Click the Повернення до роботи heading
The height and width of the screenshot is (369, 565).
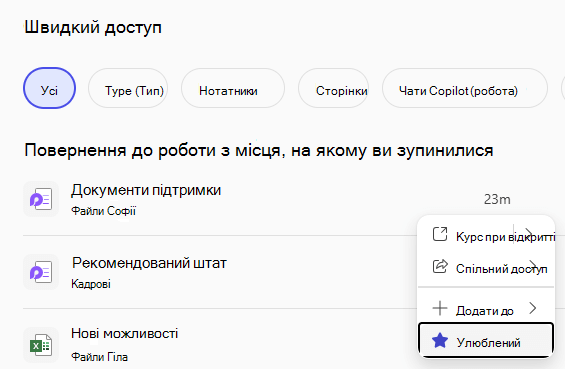pos(259,150)
